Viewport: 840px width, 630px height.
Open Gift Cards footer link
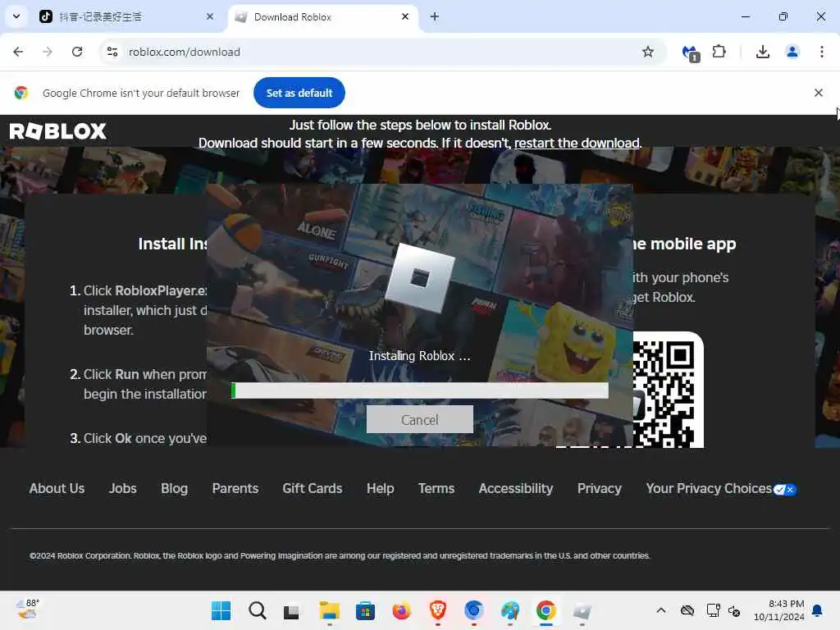click(x=313, y=489)
